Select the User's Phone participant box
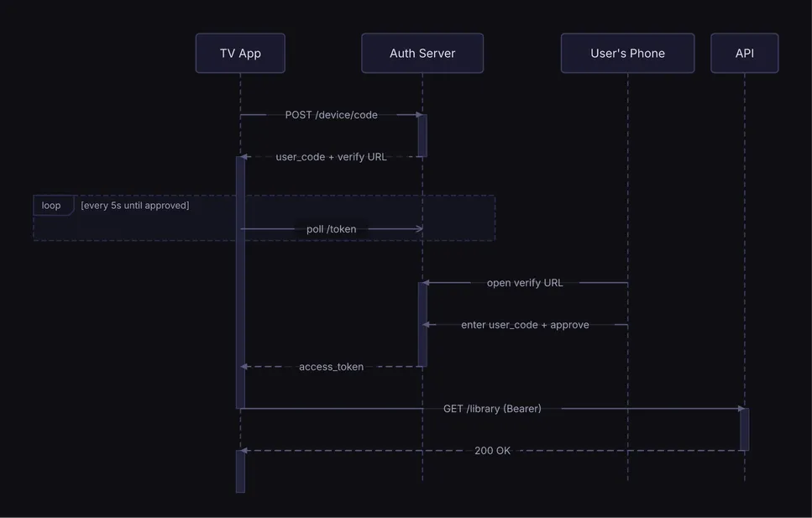Screen dimensions: 812x518 [x=627, y=54]
